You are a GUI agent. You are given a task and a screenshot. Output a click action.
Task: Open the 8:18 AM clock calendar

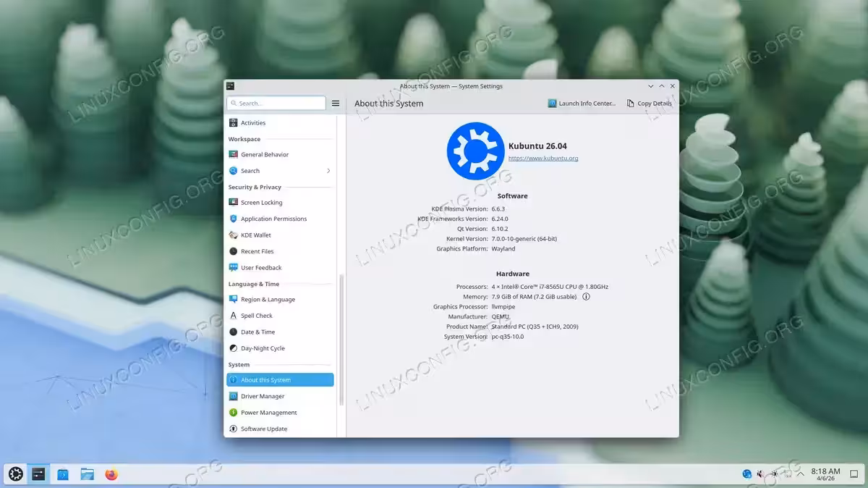(825, 474)
